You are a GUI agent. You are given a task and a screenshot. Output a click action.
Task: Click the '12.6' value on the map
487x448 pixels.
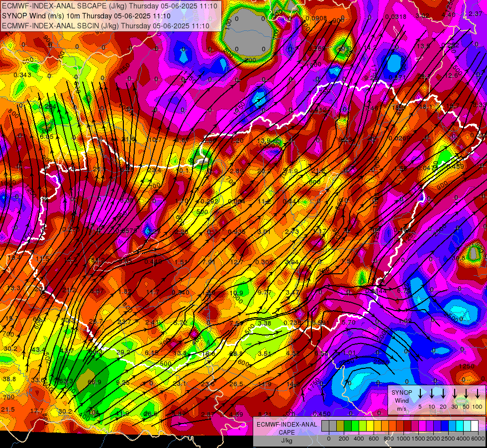click(x=451, y=76)
